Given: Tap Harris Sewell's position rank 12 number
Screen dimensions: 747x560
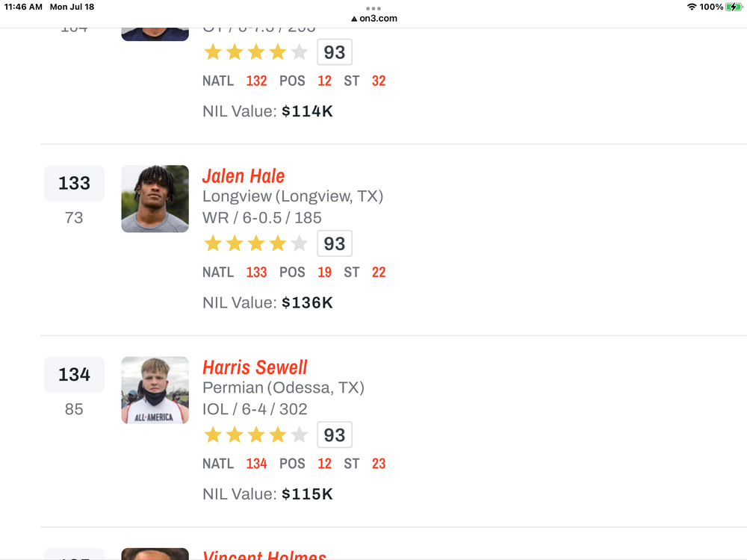Looking at the screenshot, I should pyautogui.click(x=324, y=464).
